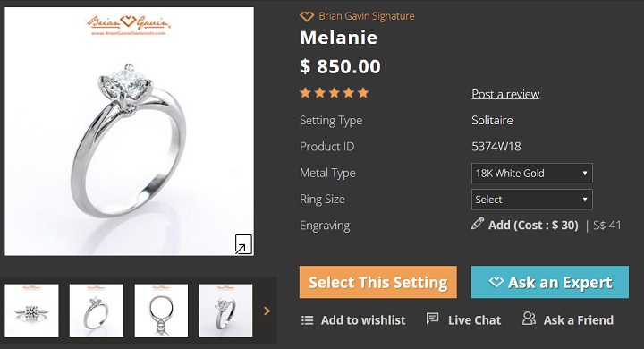Click the enlarge image arrow icon
644x349 pixels.
(x=243, y=244)
